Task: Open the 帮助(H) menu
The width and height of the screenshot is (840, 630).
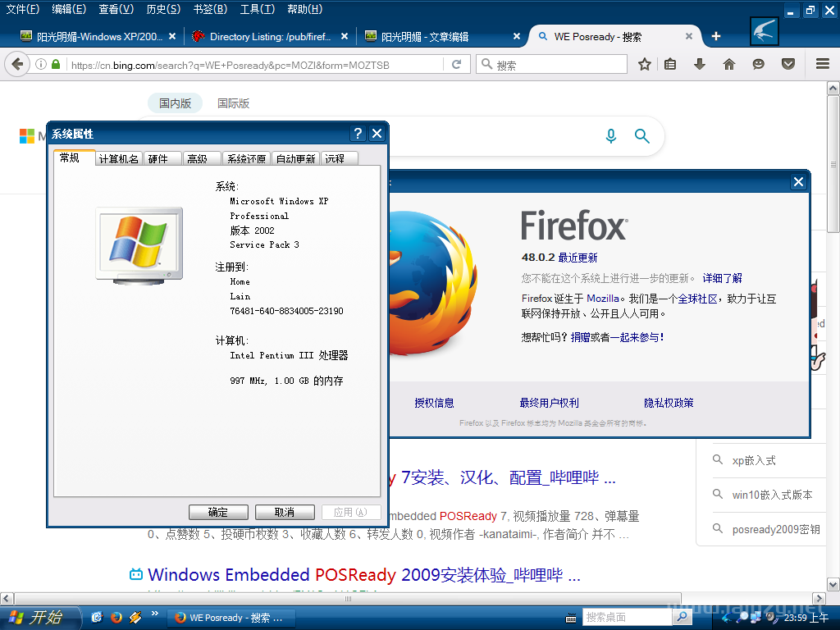Action: pos(305,9)
